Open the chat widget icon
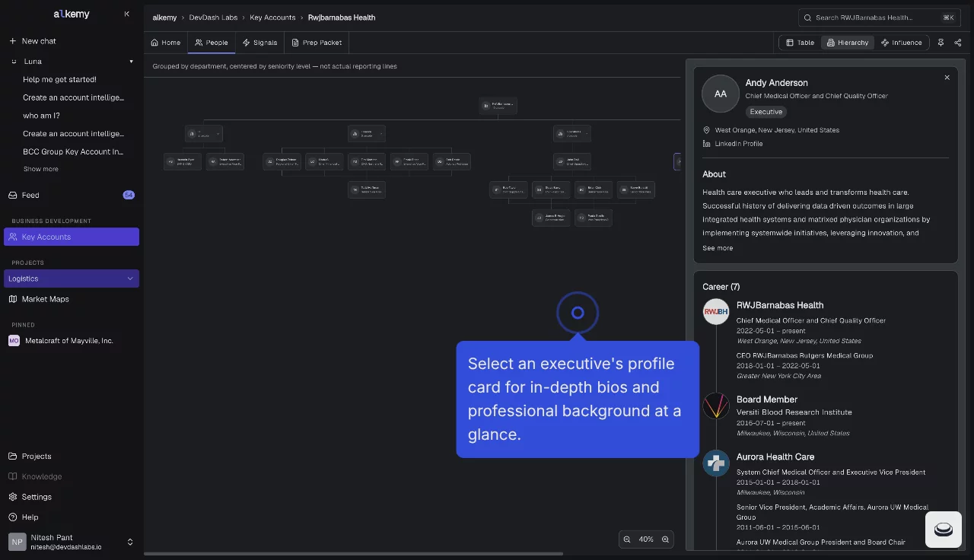The width and height of the screenshot is (974, 560). click(944, 530)
